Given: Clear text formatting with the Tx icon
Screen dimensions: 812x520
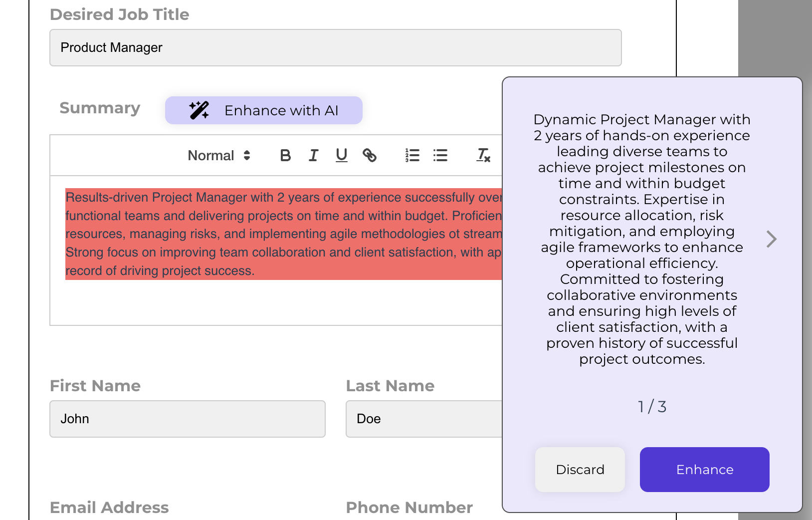Looking at the screenshot, I should (483, 156).
